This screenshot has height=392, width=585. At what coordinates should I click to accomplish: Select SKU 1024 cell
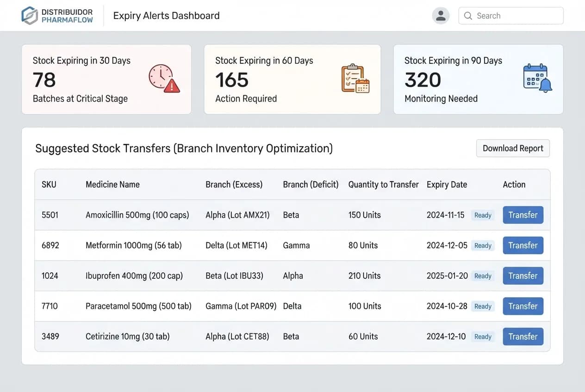50,276
